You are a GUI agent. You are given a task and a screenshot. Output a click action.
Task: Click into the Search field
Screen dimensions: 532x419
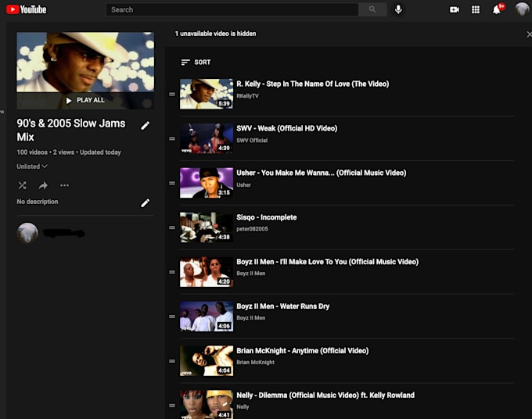(232, 9)
